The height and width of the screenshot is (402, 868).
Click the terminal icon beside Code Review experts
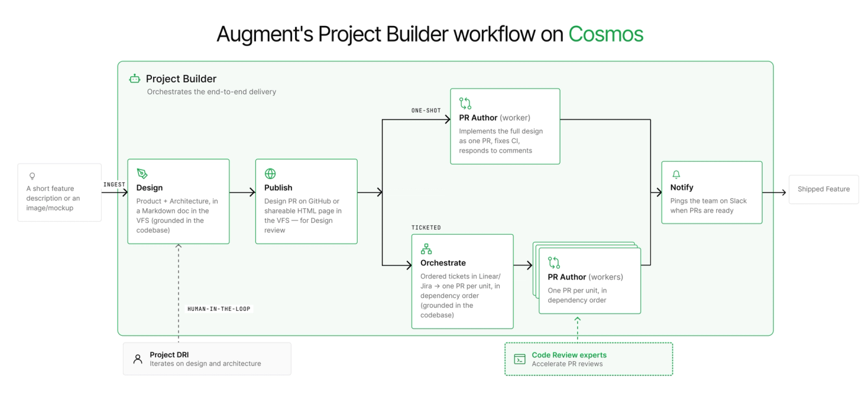tap(520, 359)
